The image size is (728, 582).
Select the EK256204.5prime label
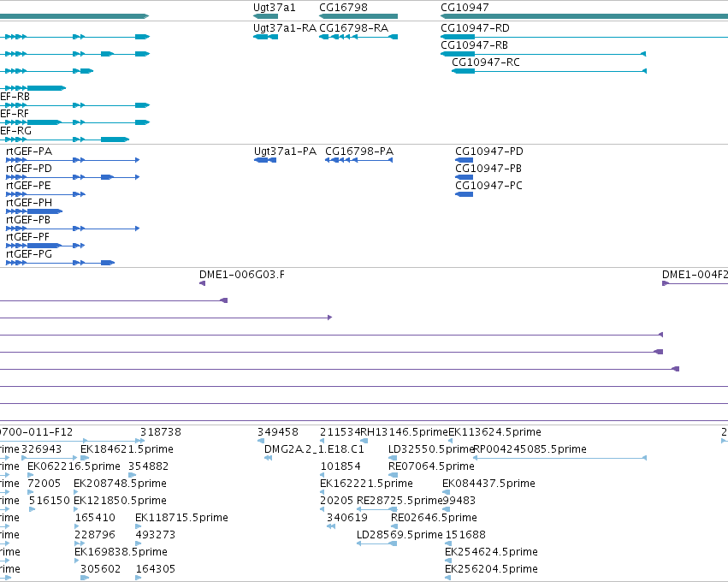491,569
